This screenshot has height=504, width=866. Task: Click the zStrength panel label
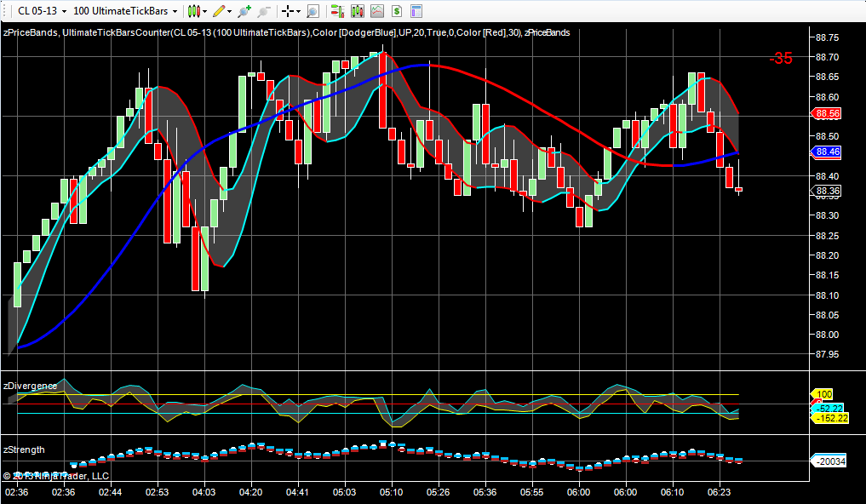(24, 450)
